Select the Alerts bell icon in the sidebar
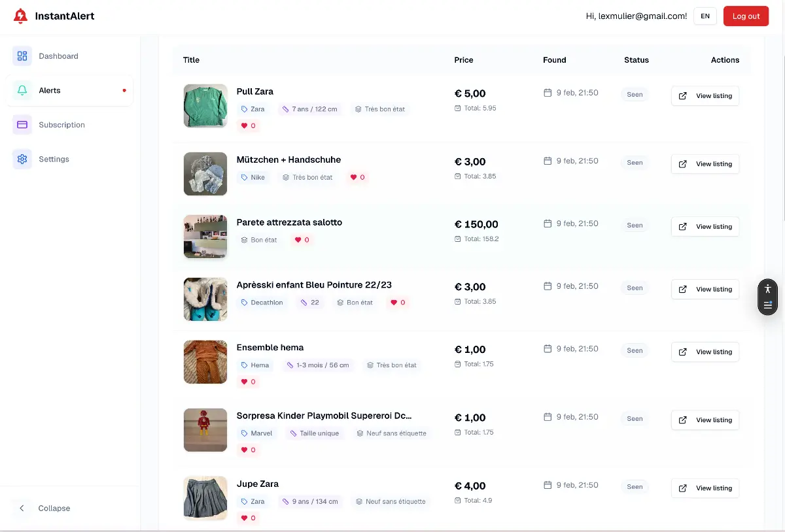Viewport: 785px width, 532px height. (x=22, y=90)
